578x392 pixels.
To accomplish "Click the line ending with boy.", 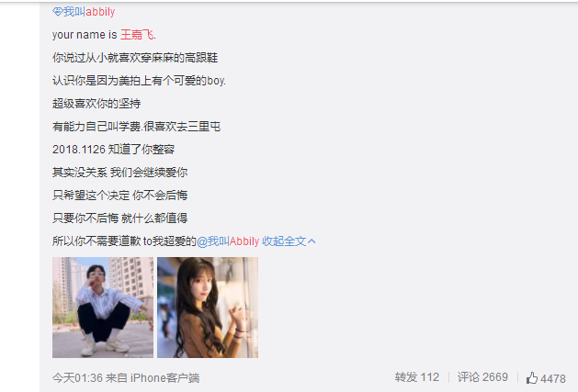I will pyautogui.click(x=139, y=80).
